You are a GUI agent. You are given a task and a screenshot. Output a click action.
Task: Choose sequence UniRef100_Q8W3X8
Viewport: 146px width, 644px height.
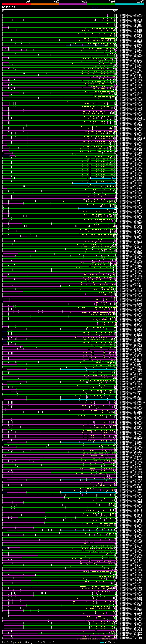[131, 60]
